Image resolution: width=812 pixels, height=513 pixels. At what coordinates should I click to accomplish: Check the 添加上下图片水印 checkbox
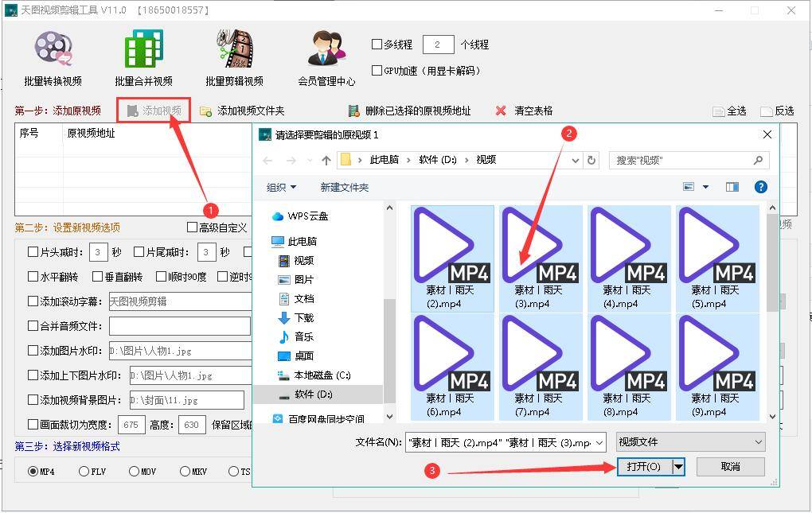pyautogui.click(x=33, y=375)
